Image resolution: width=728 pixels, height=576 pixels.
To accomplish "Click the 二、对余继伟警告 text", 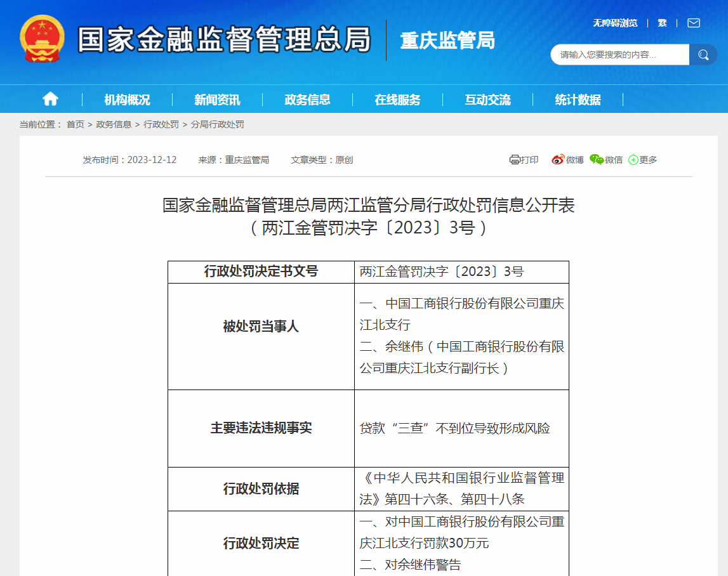I will (x=410, y=565).
